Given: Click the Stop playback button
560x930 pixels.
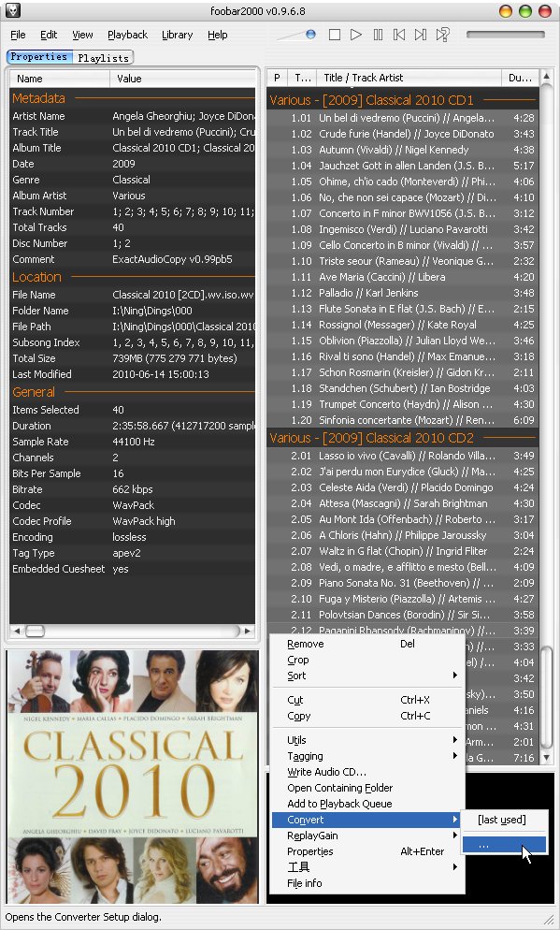Looking at the screenshot, I should point(334,35).
